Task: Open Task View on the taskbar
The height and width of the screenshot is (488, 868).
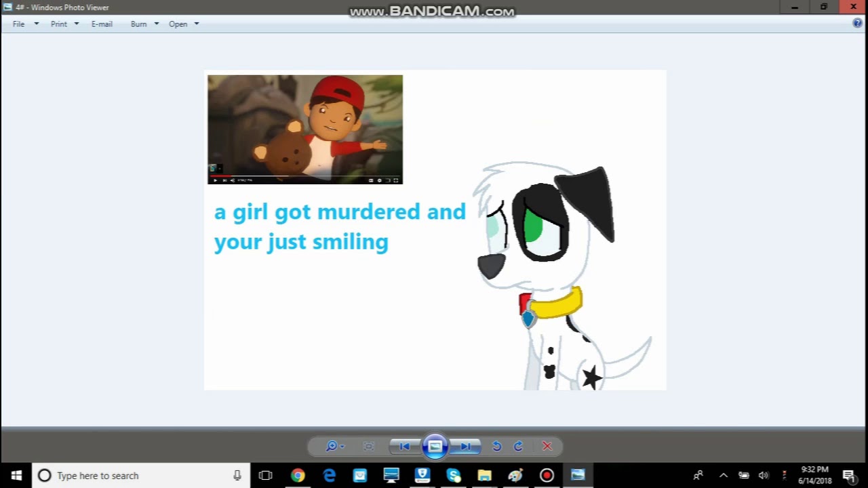Action: (x=266, y=475)
